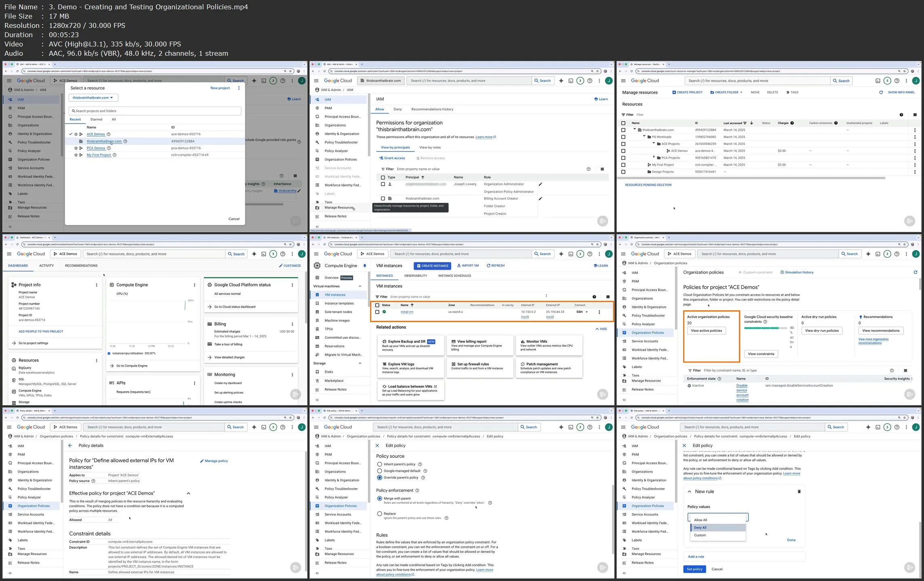Choose the Replace policy enforcement option
Screen dimensions: 924x581
[379, 514]
